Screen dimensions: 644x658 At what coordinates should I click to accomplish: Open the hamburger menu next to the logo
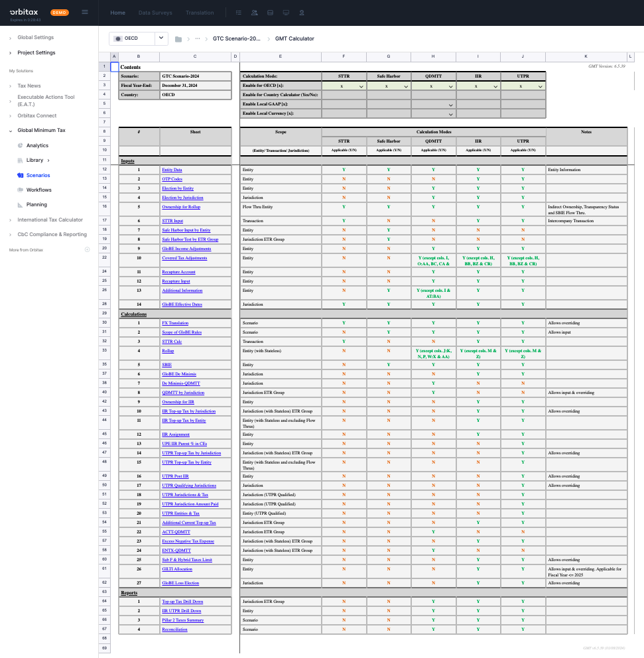[85, 12]
